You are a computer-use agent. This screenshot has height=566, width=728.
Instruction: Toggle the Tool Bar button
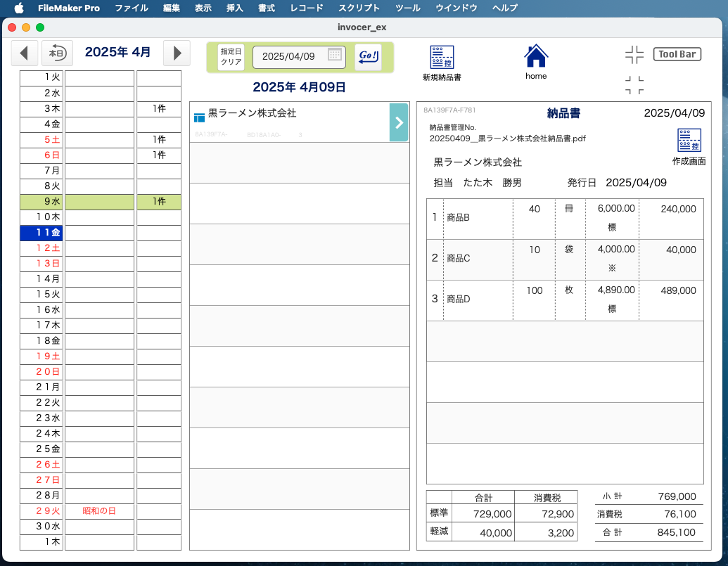(x=677, y=54)
